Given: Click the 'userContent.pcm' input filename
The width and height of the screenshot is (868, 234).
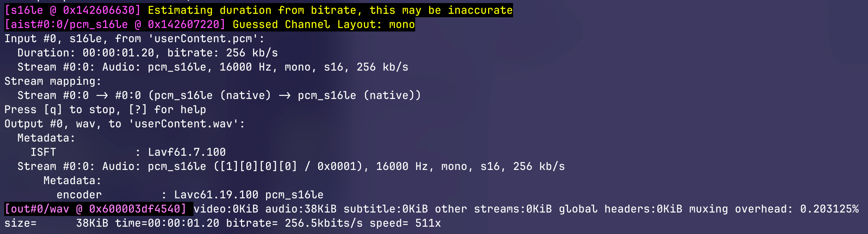Looking at the screenshot, I should tap(203, 39).
